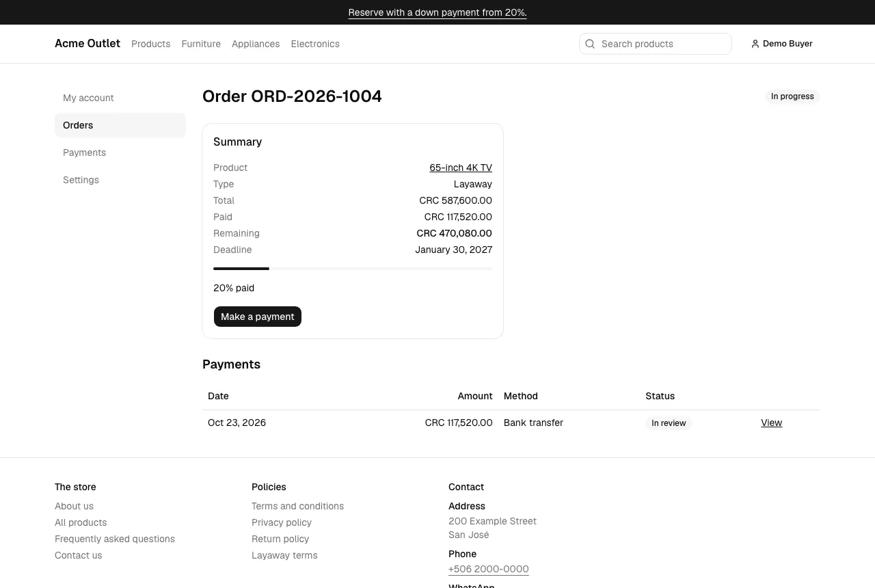This screenshot has height=588, width=875.
Task: Open About us in the footer
Action: (x=74, y=506)
